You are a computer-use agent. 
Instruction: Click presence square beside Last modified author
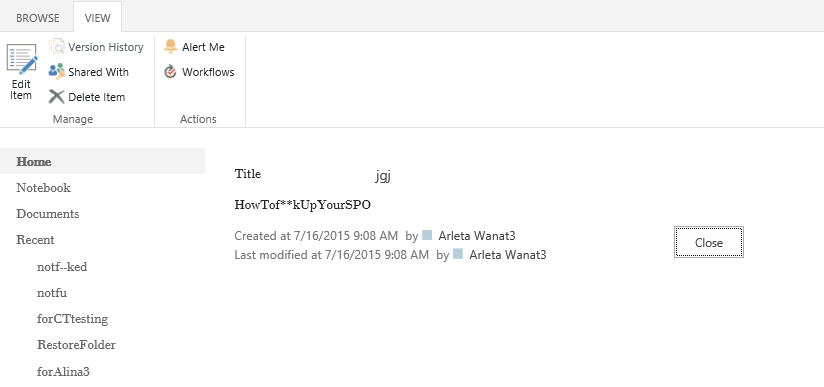(458, 254)
